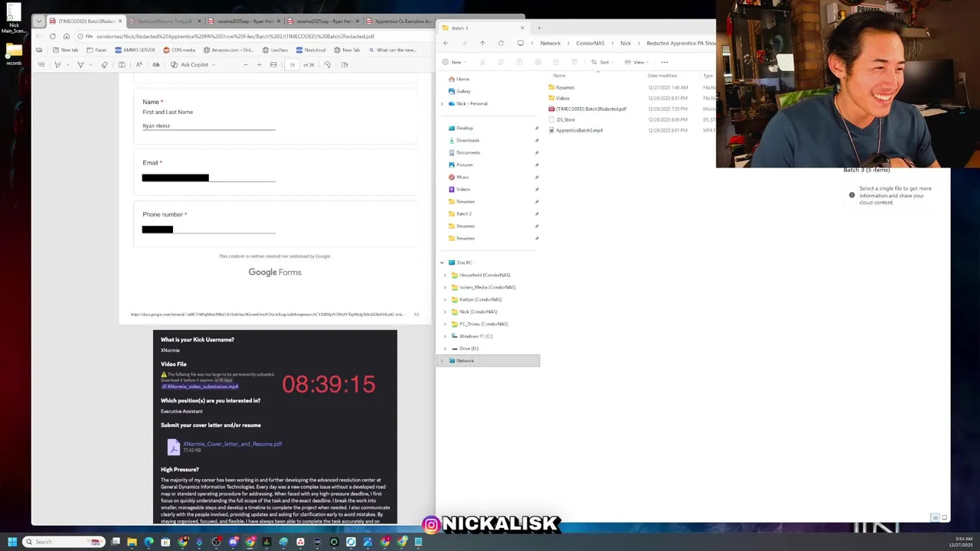
Task: Click the File Explorer Cut icon
Action: 482,62
